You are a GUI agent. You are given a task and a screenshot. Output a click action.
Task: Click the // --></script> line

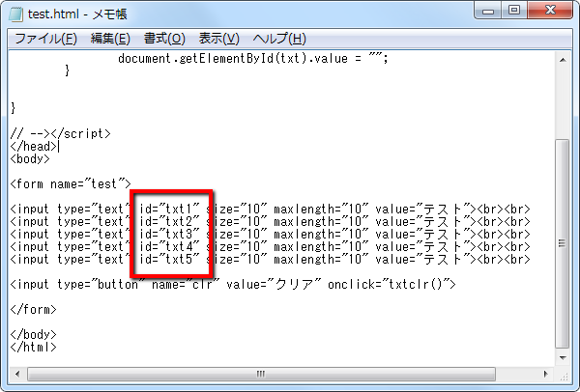pyautogui.click(x=60, y=133)
